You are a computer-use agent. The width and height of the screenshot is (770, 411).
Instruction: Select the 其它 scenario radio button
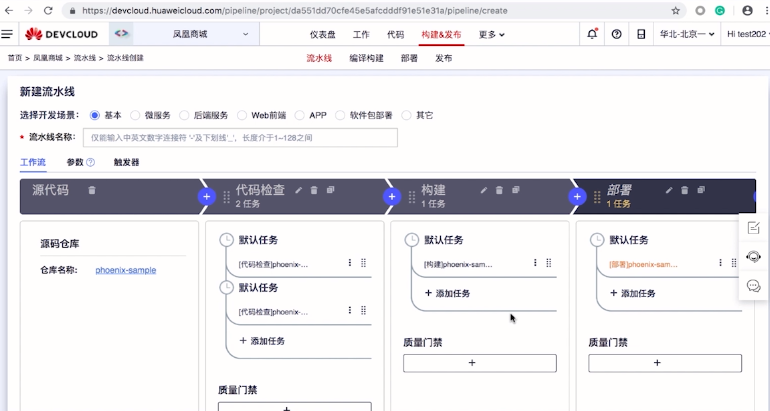tap(406, 115)
